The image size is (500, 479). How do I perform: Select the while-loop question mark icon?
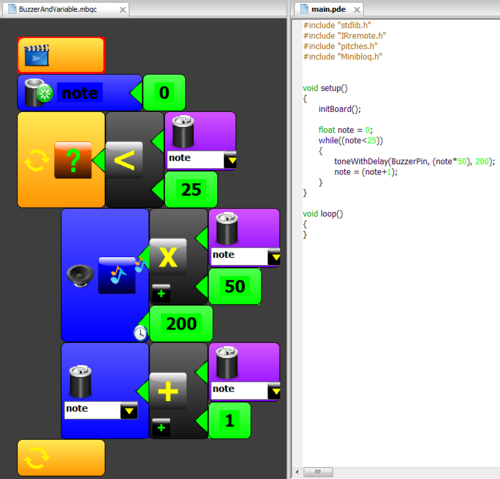(73, 160)
